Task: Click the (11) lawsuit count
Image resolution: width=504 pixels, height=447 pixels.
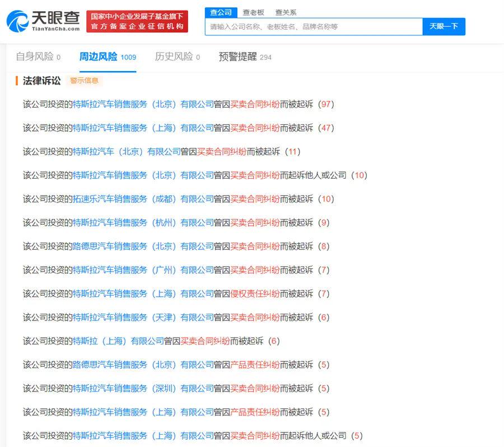Action: [292, 151]
